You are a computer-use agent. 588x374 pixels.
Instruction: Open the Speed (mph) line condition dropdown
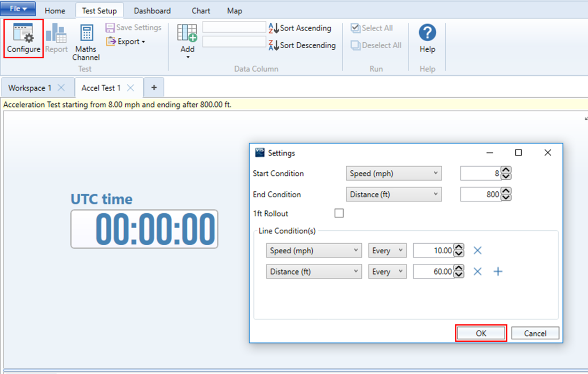pos(314,251)
